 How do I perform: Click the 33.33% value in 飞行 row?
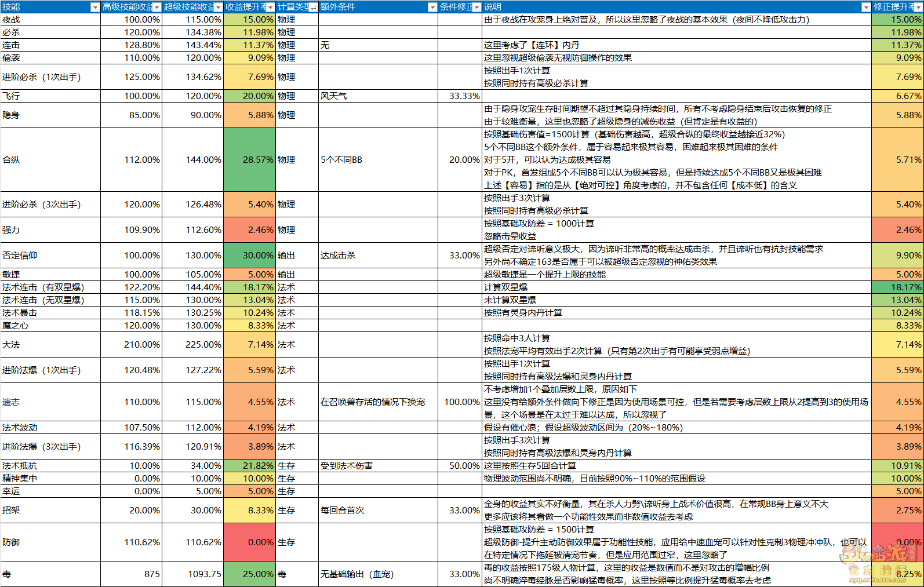click(460, 96)
